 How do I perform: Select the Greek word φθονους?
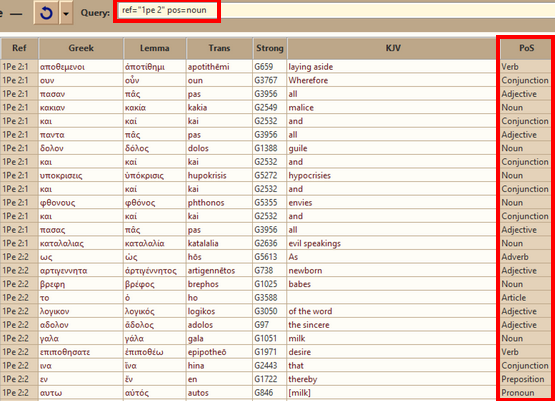[58, 203]
